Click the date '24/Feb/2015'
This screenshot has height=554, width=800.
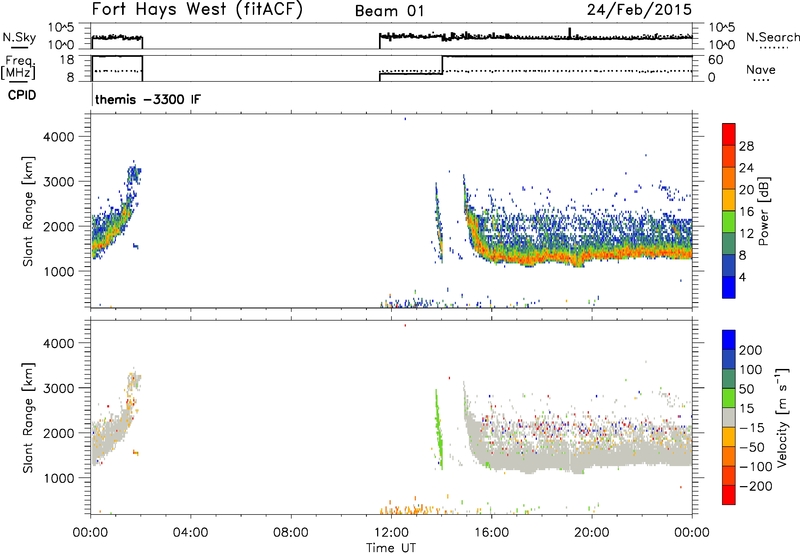[639, 9]
